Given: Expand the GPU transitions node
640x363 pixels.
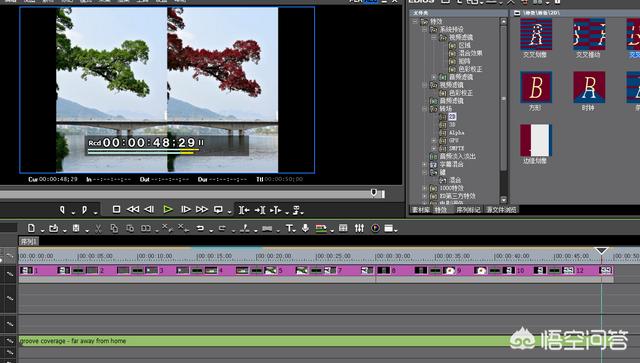Looking at the screenshot, I should tap(434, 140).
